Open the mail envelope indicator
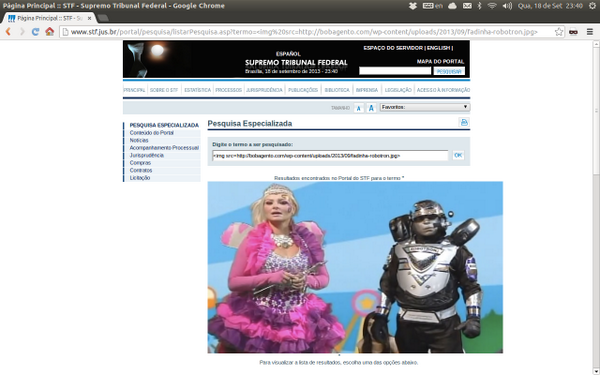Image resolution: width=600 pixels, height=375 pixels. click(x=467, y=6)
